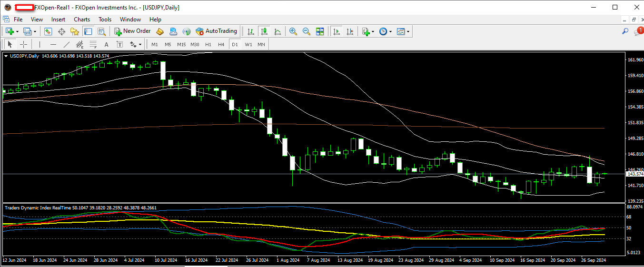Switch to Line Chart display

[x=277, y=31]
